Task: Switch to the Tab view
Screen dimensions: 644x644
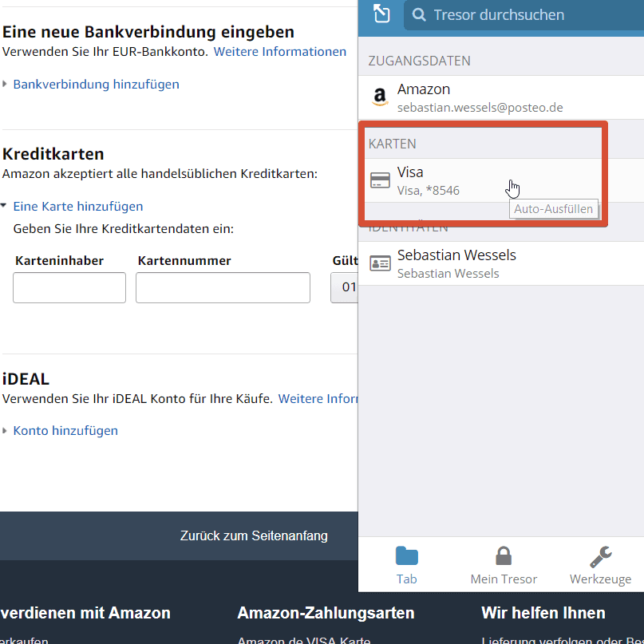Action: [x=407, y=565]
